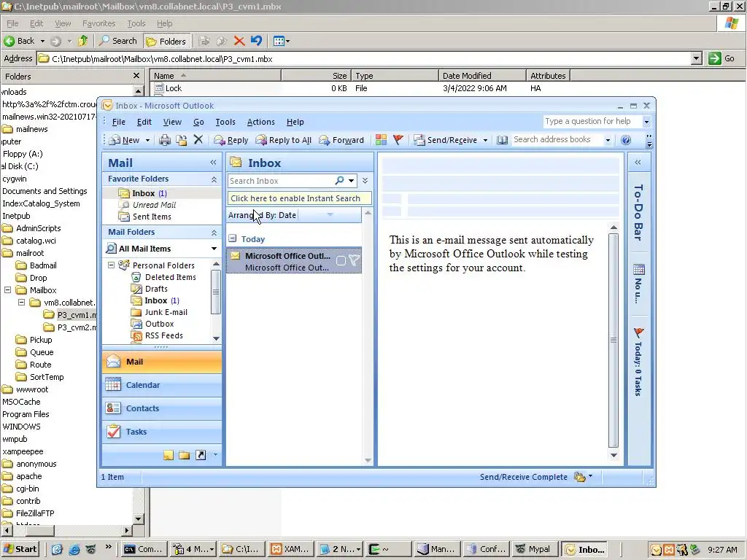Viewport: 747px width, 560px height.
Task: Click Forward in Outlook toolbar
Action: (341, 140)
